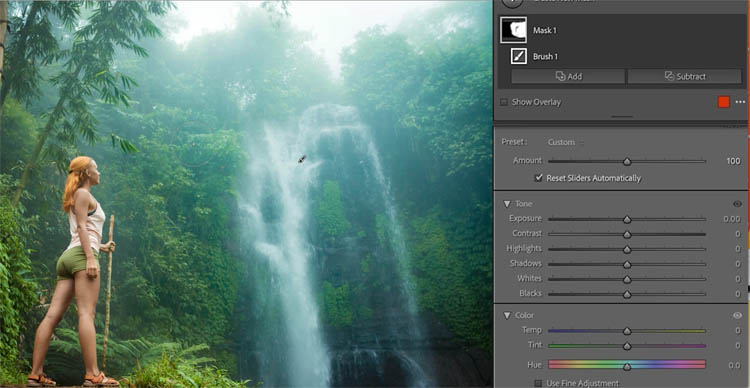This screenshot has height=388, width=750.
Task: Uncheck Reset Sliders Automatically
Action: [539, 178]
